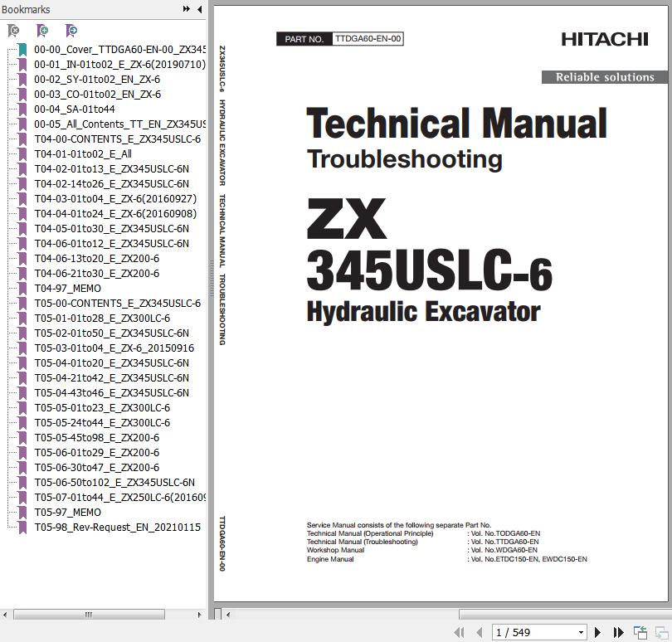Click document horizontal scrollbar left arrow
The height and width of the screenshot is (642, 672).
pyautogui.click(x=228, y=615)
